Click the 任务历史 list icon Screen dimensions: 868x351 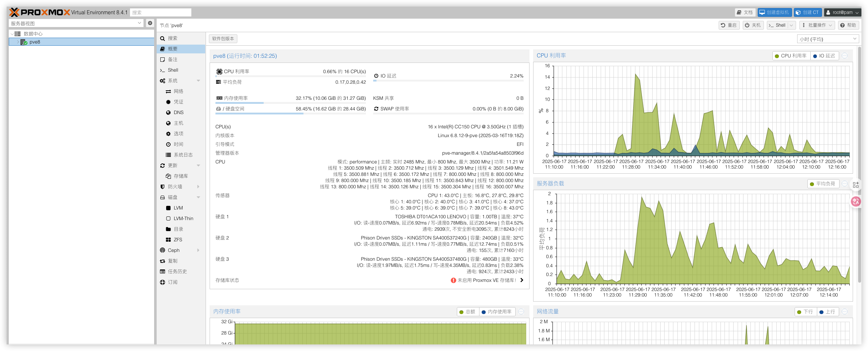coord(162,272)
